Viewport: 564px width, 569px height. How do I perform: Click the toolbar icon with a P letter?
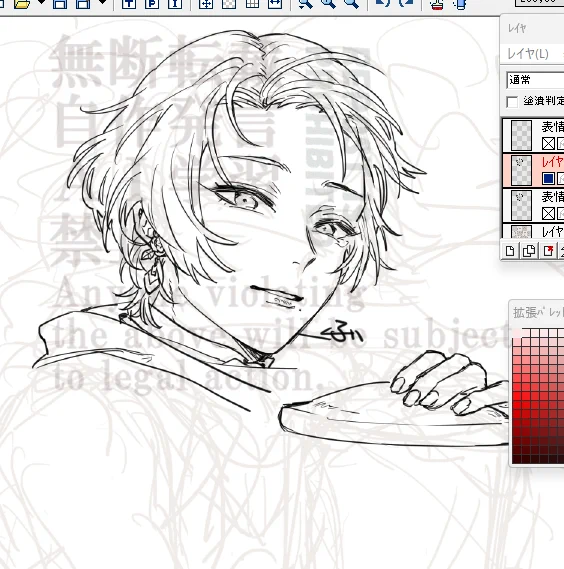(x=152, y=4)
